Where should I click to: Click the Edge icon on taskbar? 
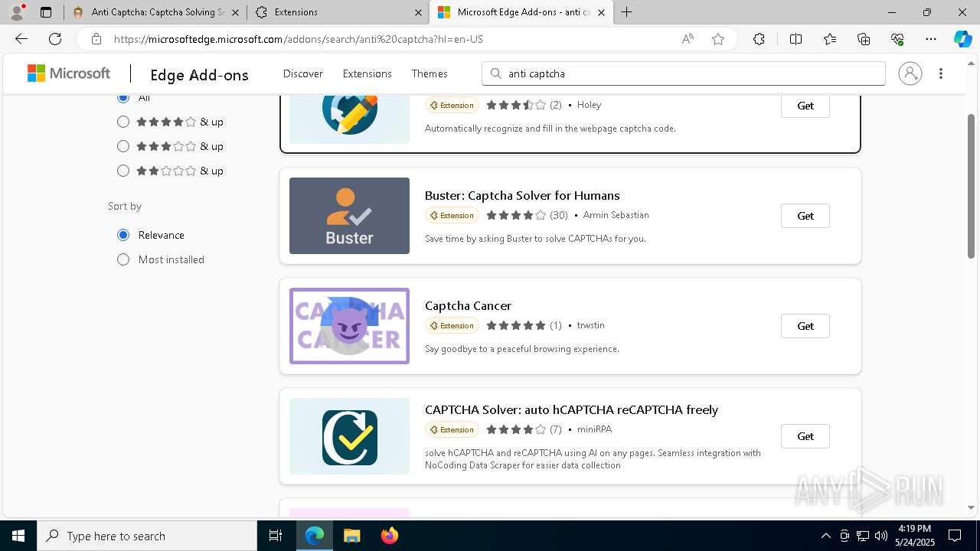point(315,536)
